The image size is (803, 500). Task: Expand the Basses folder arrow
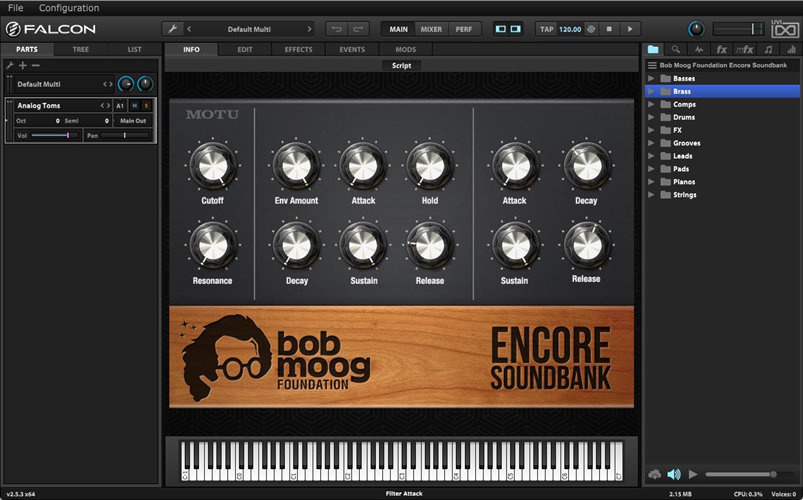[651, 78]
